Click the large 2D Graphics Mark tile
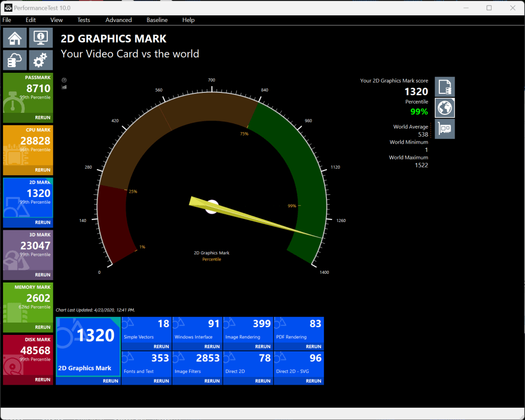The image size is (525, 420). coord(88,346)
